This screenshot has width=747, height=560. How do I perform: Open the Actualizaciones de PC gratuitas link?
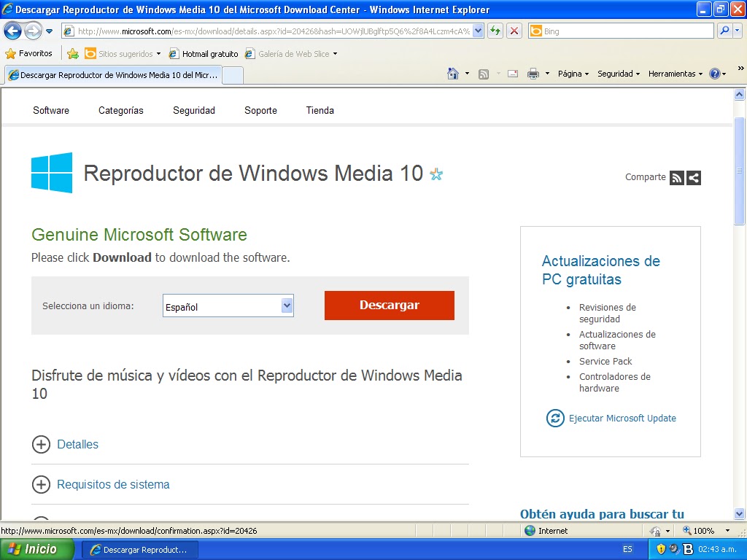(600, 270)
